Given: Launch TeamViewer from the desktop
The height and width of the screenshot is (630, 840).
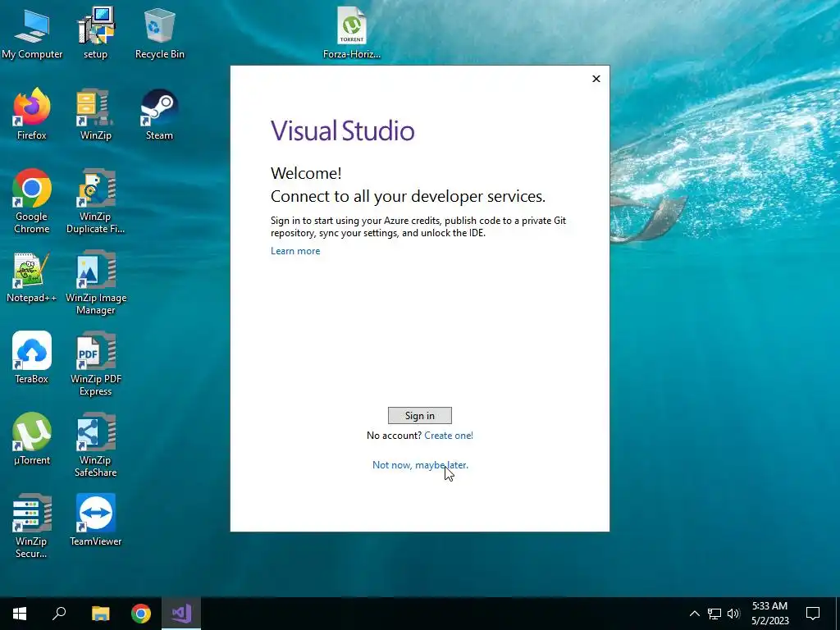Looking at the screenshot, I should click(95, 519).
